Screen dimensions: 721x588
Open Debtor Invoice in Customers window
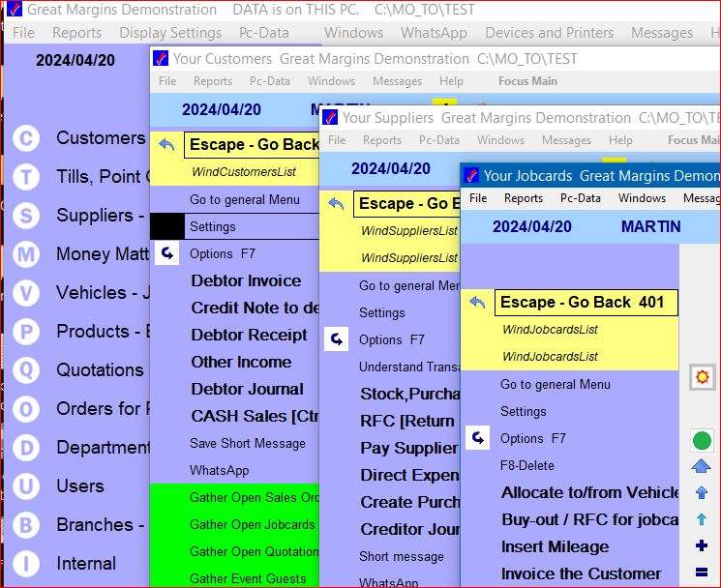point(246,281)
